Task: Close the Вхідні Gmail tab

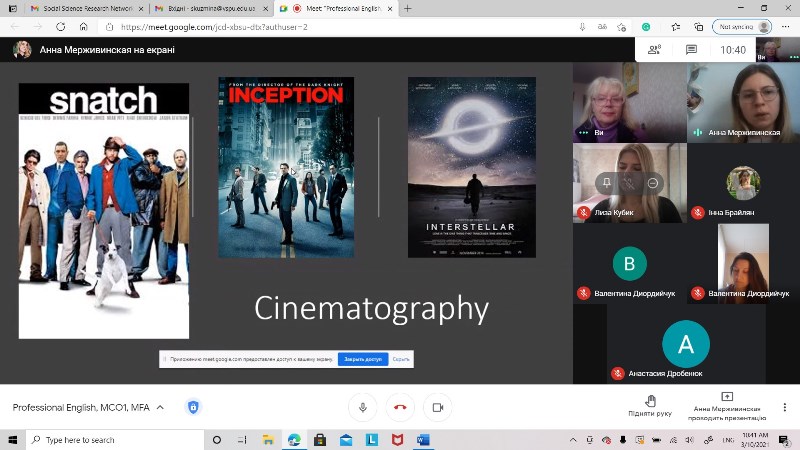Action: point(265,9)
